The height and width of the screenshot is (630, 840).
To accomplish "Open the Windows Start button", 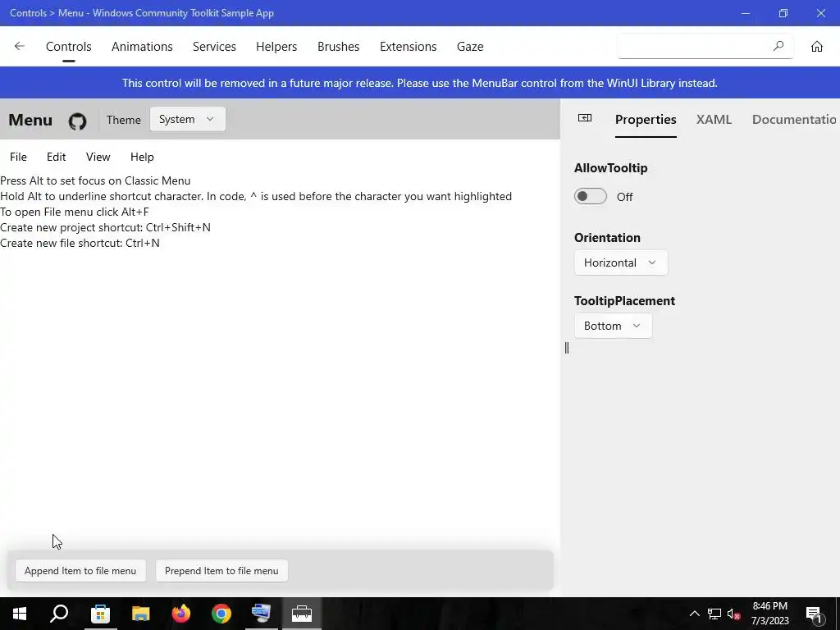I will click(20, 614).
